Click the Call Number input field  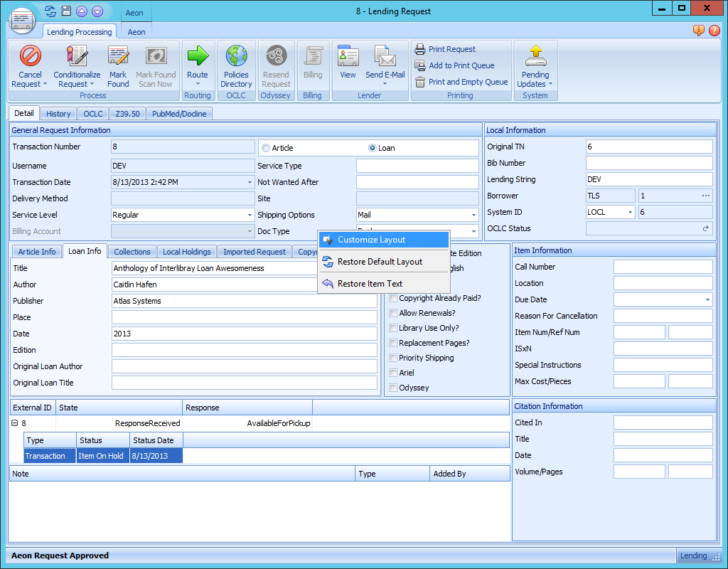[x=663, y=267]
